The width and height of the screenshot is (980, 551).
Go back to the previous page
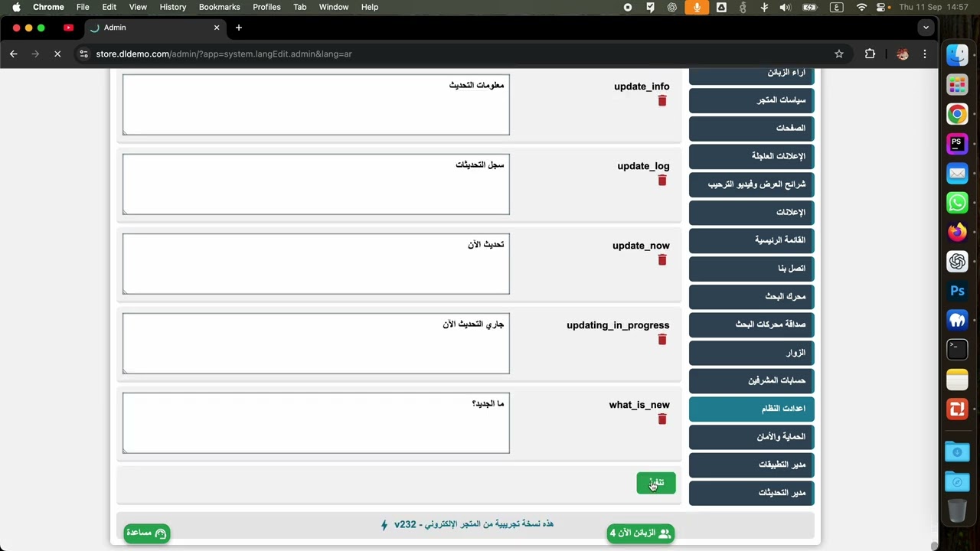13,54
